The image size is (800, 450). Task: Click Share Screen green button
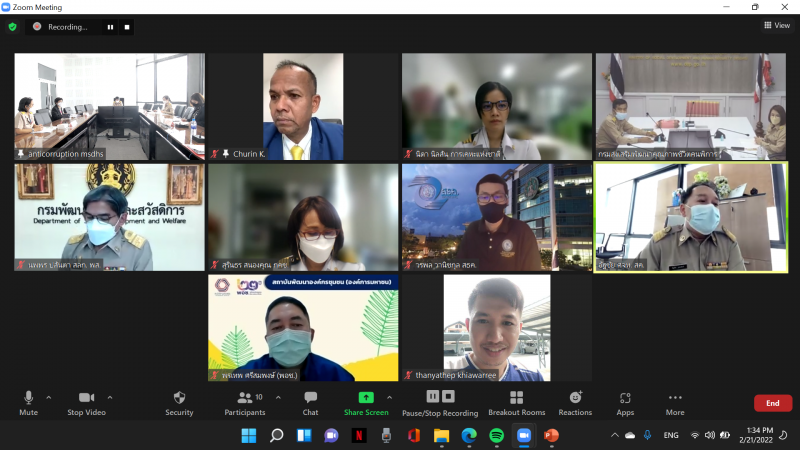(x=366, y=403)
